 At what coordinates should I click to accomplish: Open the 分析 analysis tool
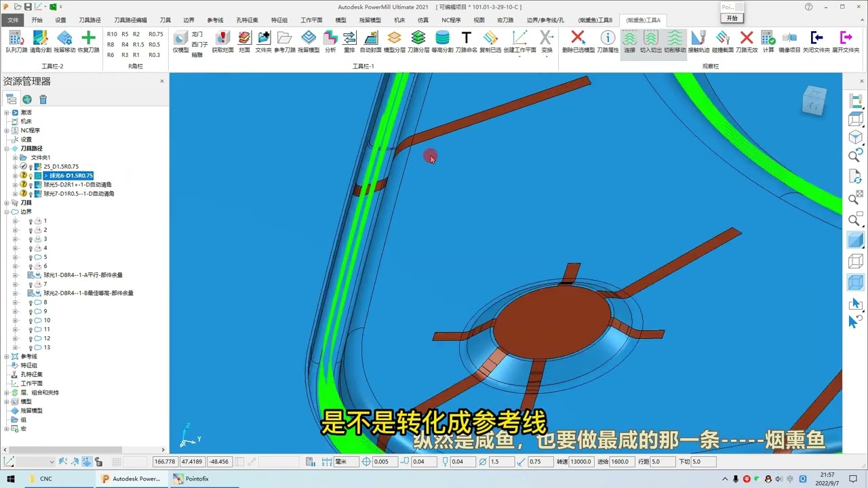click(330, 41)
